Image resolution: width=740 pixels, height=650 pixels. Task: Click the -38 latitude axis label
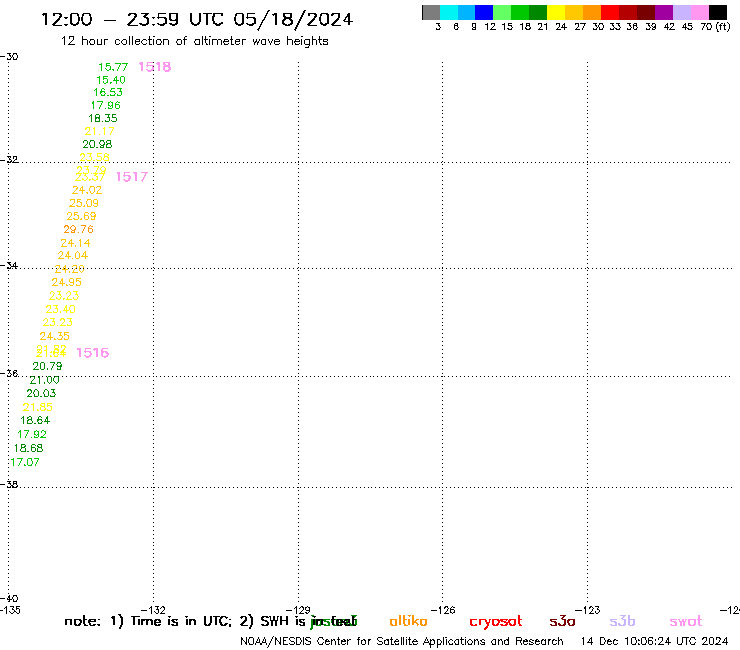pyautogui.click(x=9, y=484)
